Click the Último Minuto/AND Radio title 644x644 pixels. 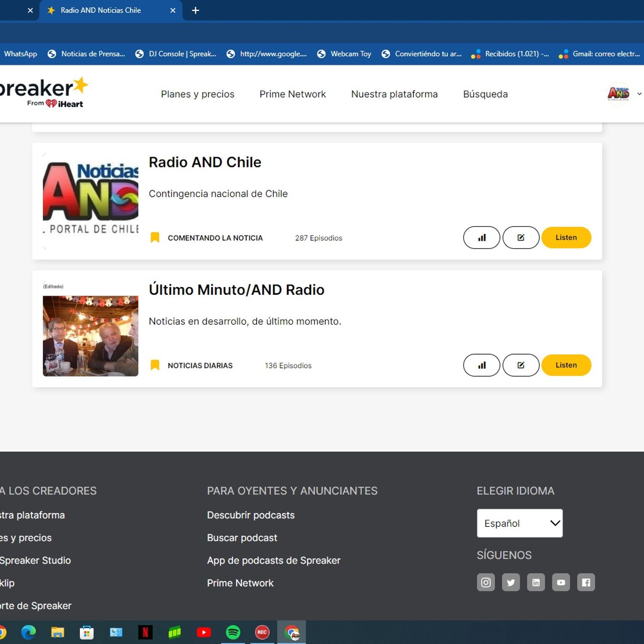[236, 290]
